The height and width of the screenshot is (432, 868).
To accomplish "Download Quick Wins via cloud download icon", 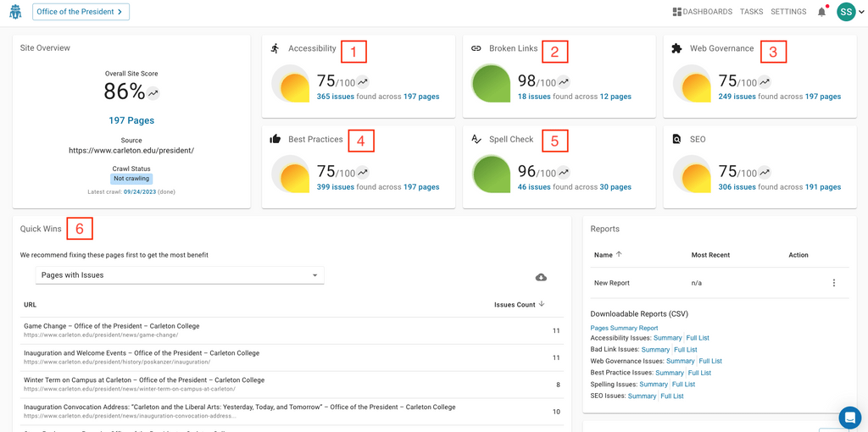I will [x=542, y=277].
